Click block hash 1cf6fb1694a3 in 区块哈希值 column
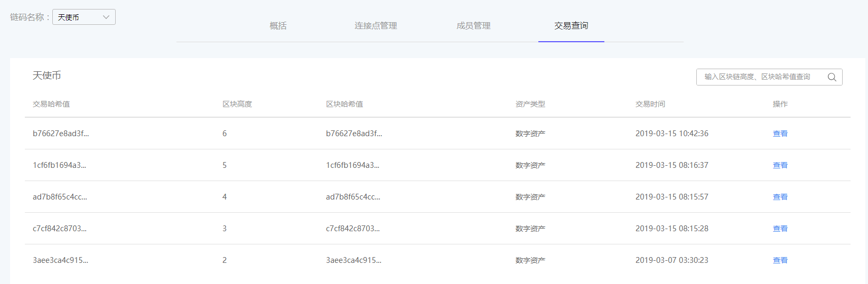Screen dimensions: 868x284 click(x=352, y=165)
